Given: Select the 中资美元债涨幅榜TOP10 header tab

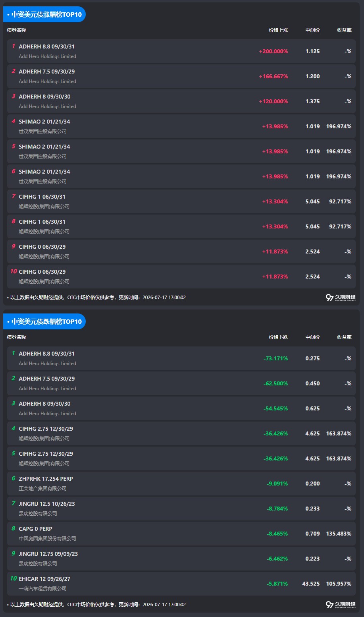Looking at the screenshot, I should tap(44, 14).
